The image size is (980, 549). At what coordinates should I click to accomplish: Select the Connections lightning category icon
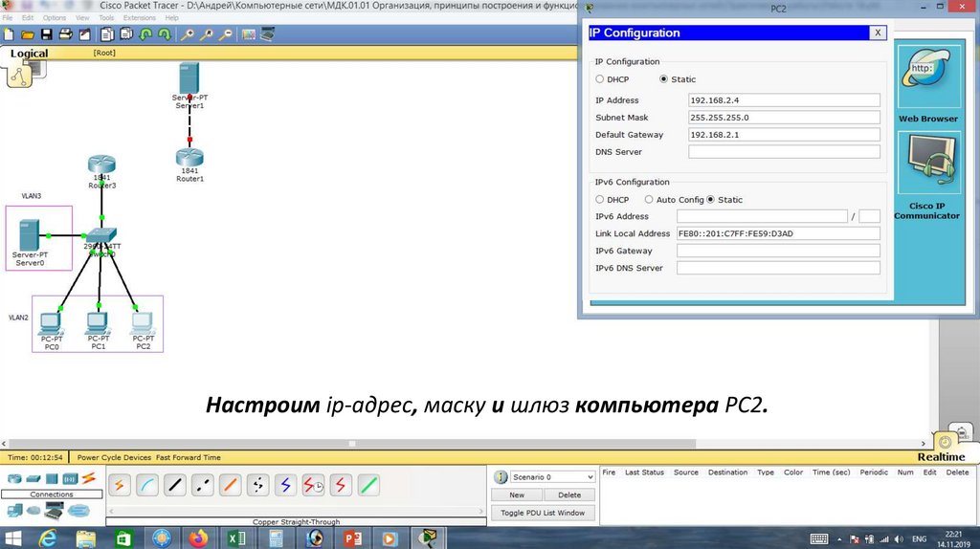pyautogui.click(x=89, y=479)
